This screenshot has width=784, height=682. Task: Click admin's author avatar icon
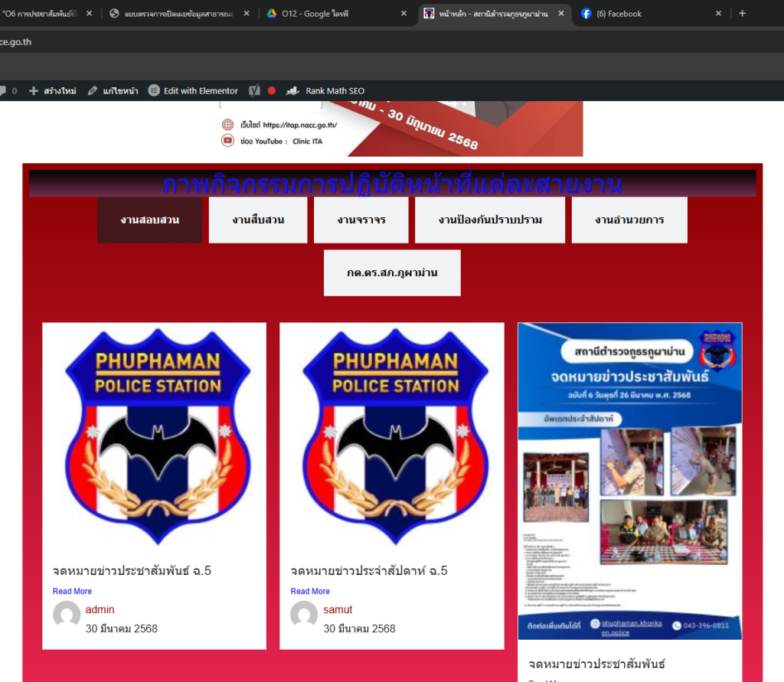tap(67, 615)
